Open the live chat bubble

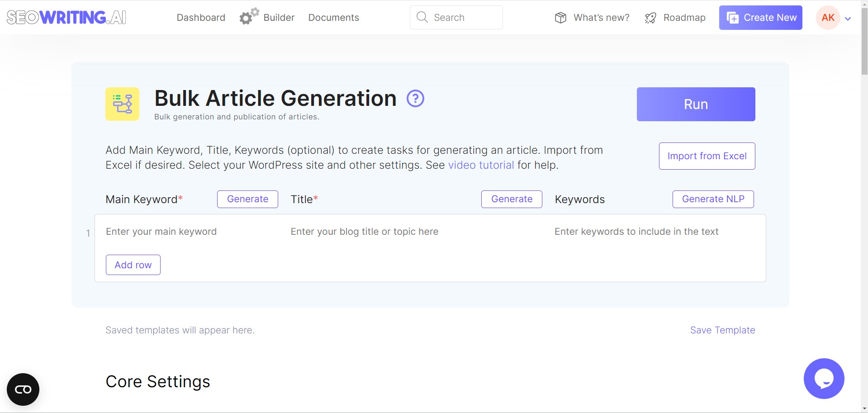(x=824, y=379)
